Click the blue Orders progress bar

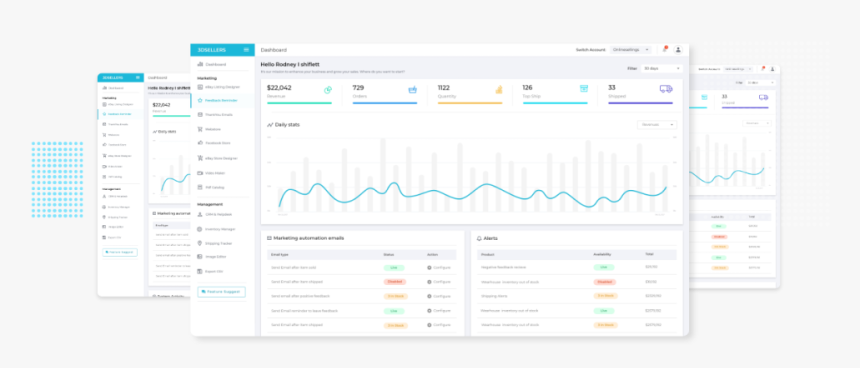pos(384,103)
